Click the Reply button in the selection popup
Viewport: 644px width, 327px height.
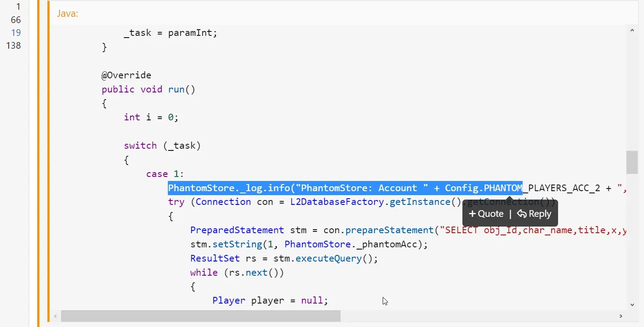pos(534,214)
